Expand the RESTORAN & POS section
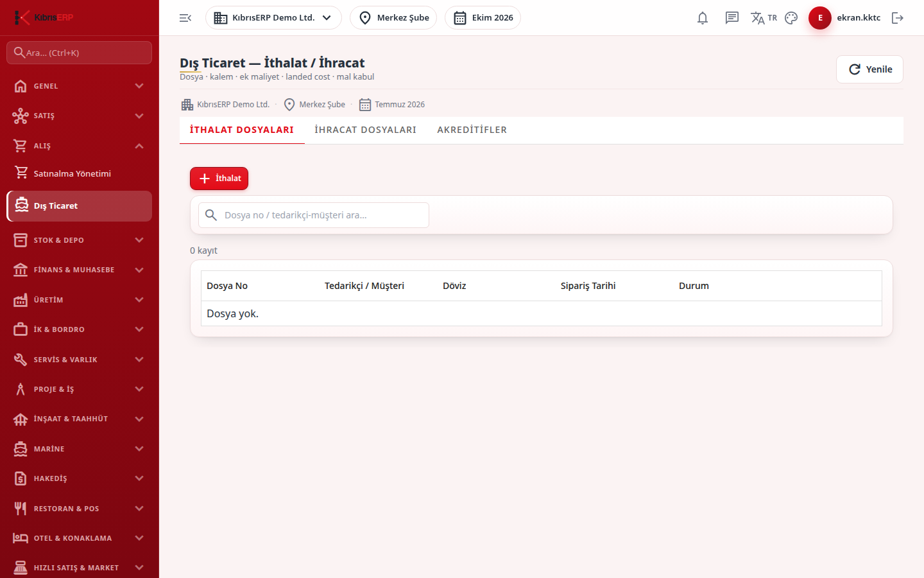The image size is (924, 578). tap(79, 509)
